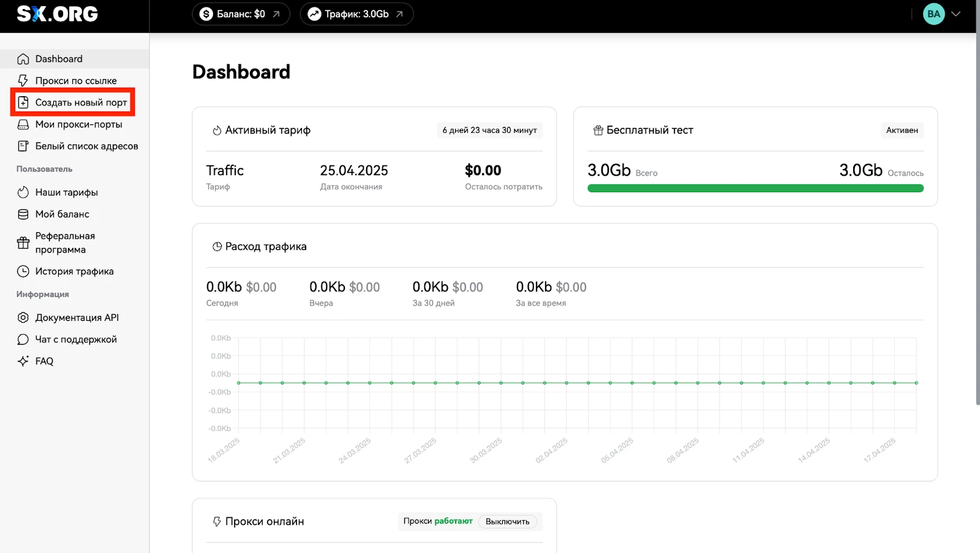Click the dollar coin icon in balance pill
980x553 pixels.
click(206, 14)
